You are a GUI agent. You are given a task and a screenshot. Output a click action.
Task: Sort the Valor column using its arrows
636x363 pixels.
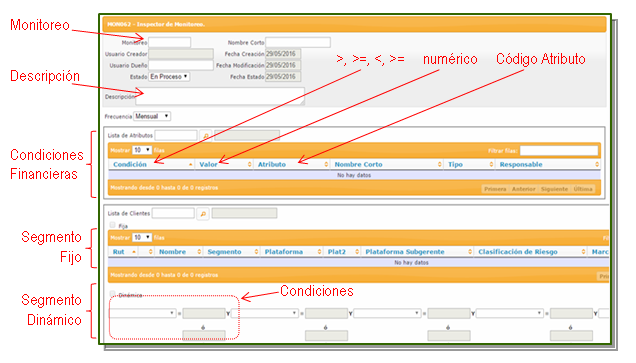point(249,164)
